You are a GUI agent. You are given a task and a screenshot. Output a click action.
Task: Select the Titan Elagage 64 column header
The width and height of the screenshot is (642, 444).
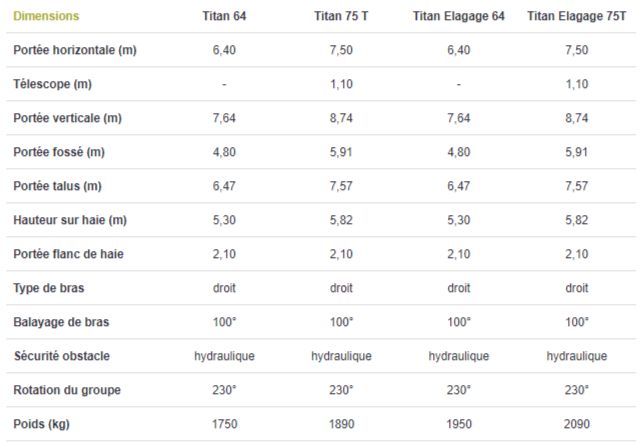(458, 17)
